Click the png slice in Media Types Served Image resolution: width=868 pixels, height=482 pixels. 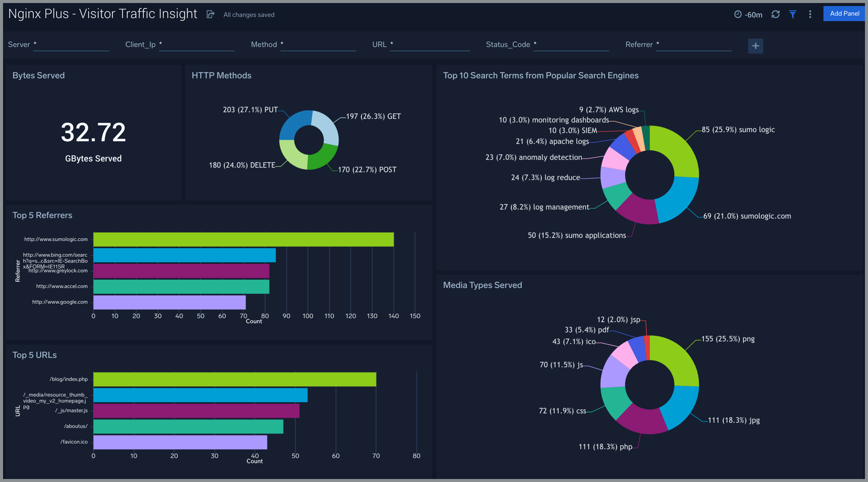(677, 358)
